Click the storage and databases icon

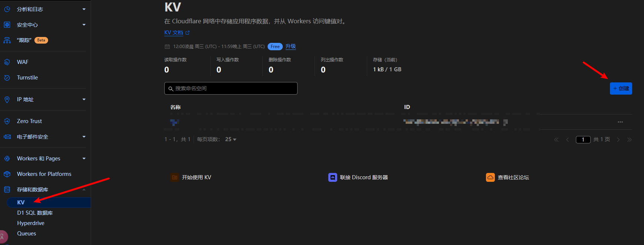(7, 190)
